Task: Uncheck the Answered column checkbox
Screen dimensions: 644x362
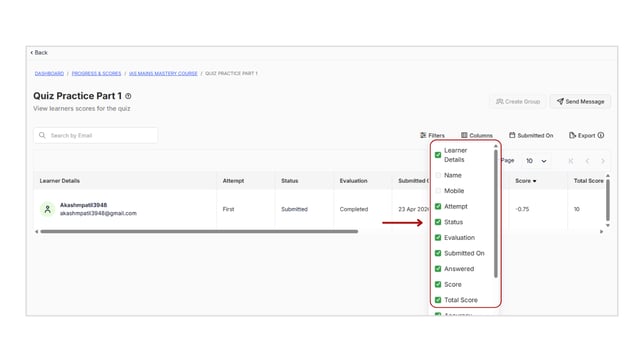Action: click(438, 269)
